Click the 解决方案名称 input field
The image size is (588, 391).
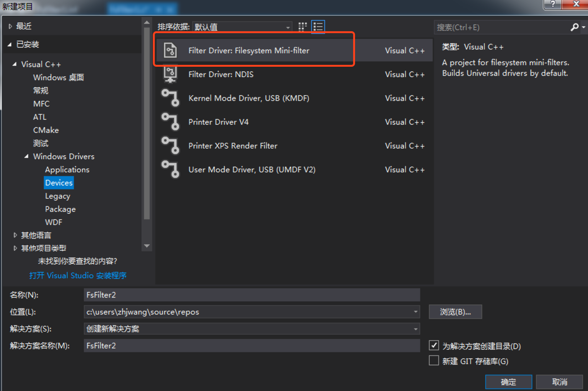252,346
